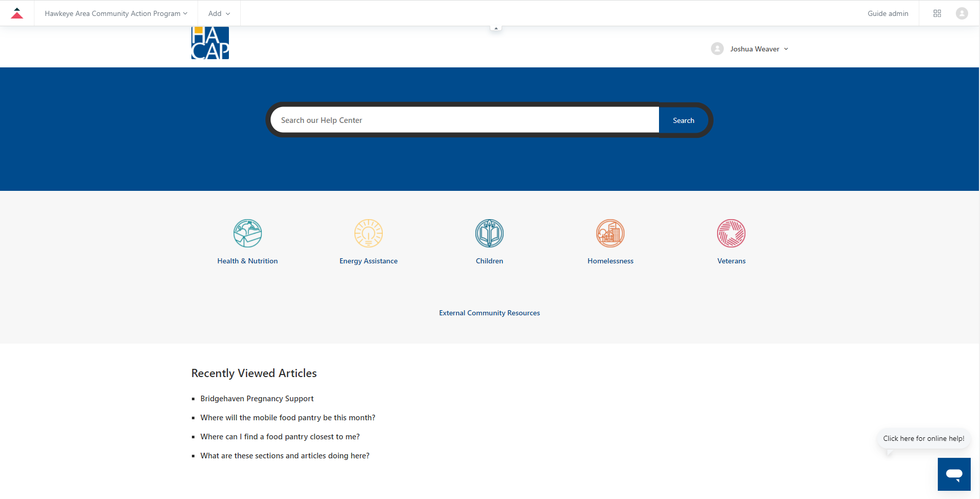This screenshot has height=499, width=980.
Task: Open the chat widget button
Action: tap(954, 474)
